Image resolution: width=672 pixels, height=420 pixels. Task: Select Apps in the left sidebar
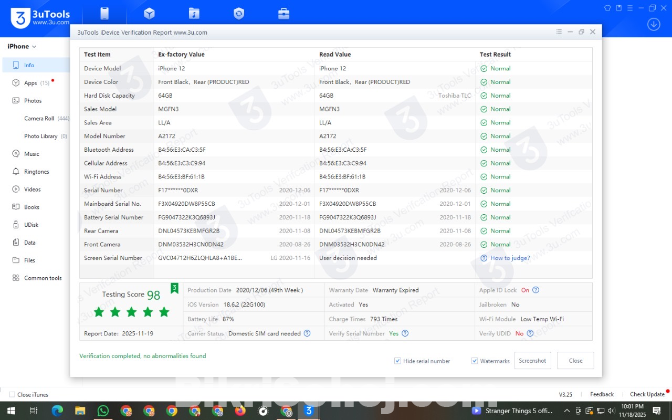(x=30, y=83)
